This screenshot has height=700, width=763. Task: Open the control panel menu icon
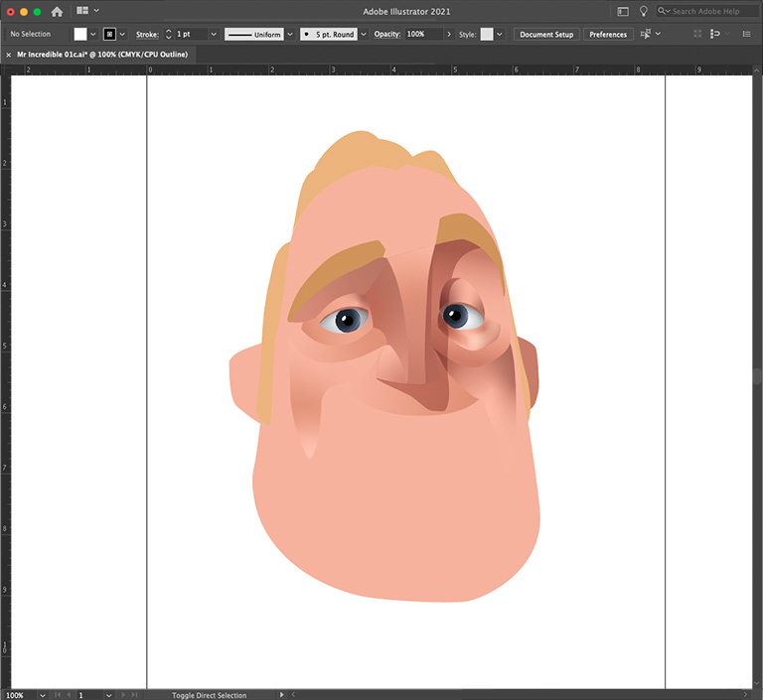746,34
